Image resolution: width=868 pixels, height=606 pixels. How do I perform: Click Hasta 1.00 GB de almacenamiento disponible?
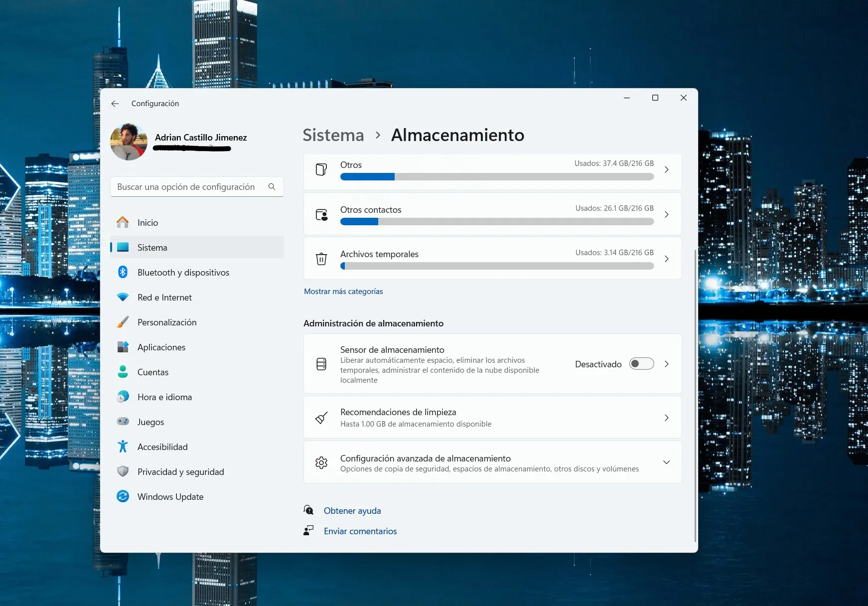click(416, 424)
